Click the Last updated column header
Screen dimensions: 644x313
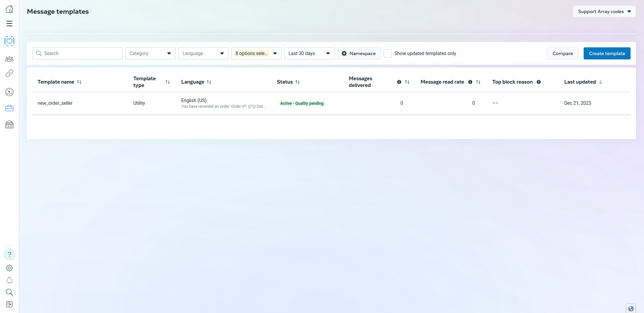(580, 82)
